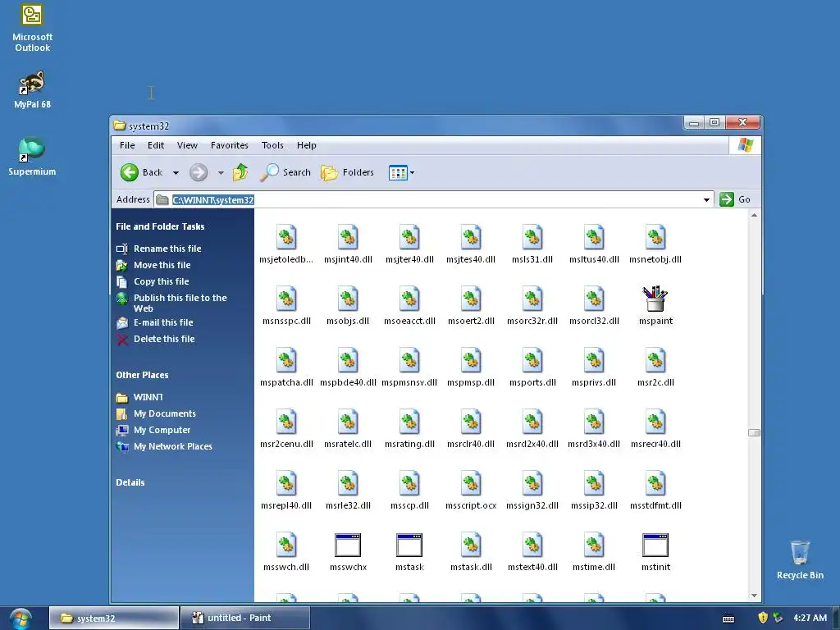Image resolution: width=840 pixels, height=630 pixels.
Task: Select msoeacct.dll file
Action: point(409,305)
